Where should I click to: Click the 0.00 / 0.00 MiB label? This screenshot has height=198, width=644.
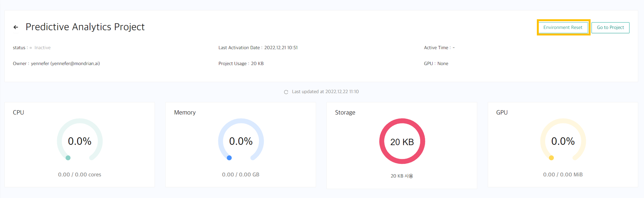(x=563, y=175)
